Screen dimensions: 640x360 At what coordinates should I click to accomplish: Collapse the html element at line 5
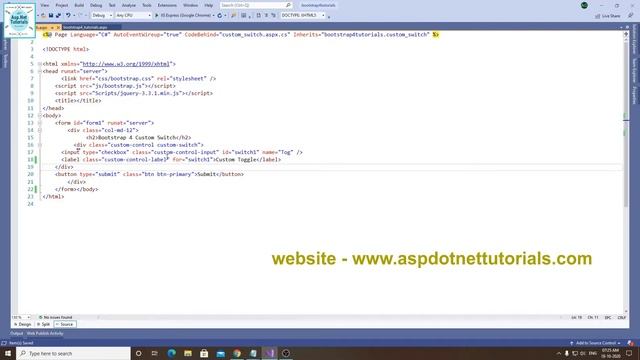[40, 64]
